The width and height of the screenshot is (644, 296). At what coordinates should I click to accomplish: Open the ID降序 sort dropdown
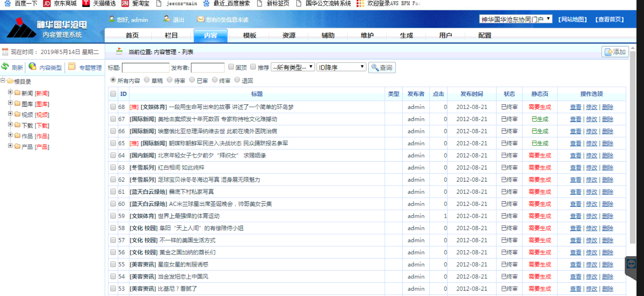[341, 67]
